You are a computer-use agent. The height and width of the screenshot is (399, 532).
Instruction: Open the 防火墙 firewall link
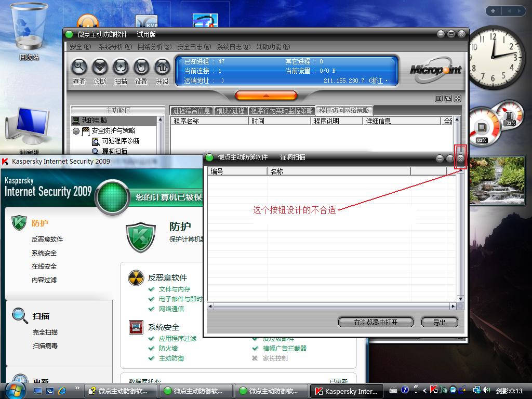(x=168, y=348)
